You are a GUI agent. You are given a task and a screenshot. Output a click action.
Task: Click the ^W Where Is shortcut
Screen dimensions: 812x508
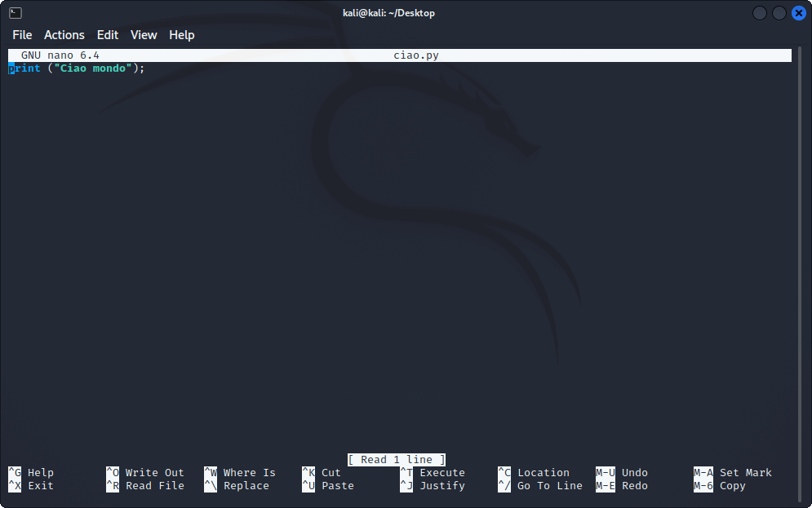(240, 473)
